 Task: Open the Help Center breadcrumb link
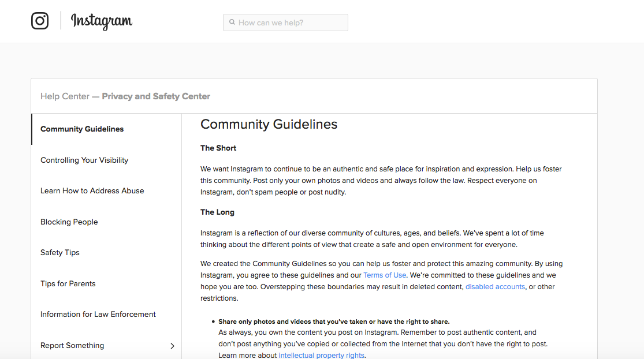click(65, 96)
